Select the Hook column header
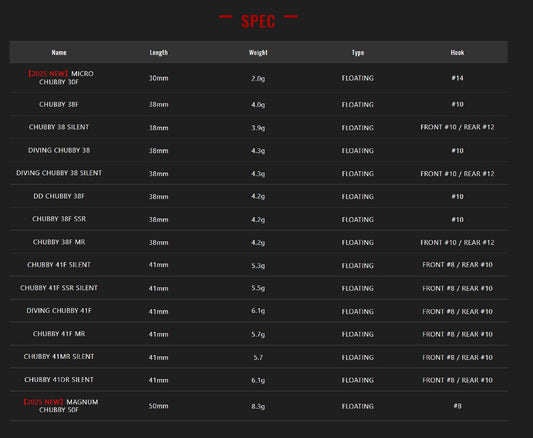The height and width of the screenshot is (438, 533). coord(457,52)
